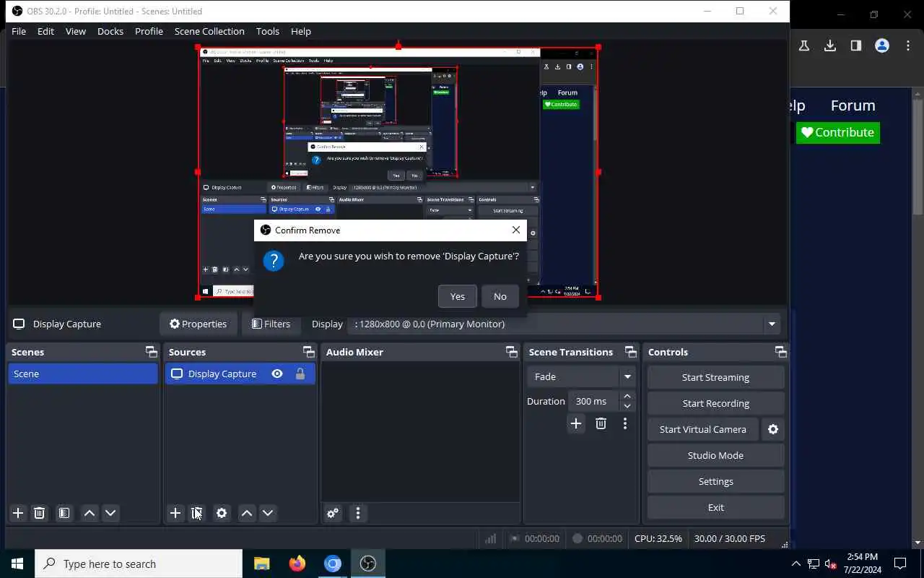Open scene filters icon in Scenes dock

point(64,513)
